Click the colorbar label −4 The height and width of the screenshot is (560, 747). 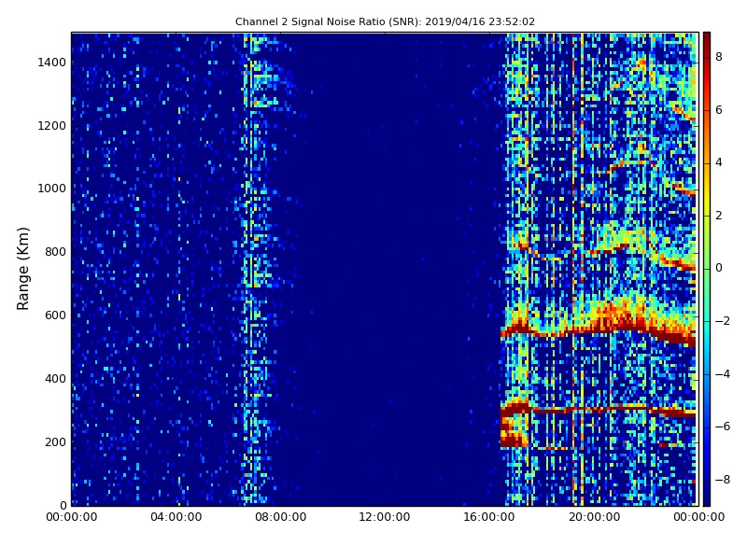(723, 374)
